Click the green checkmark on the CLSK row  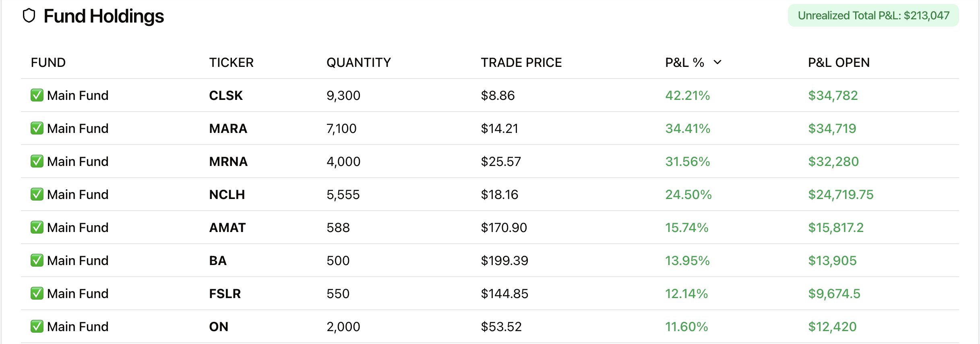[37, 95]
